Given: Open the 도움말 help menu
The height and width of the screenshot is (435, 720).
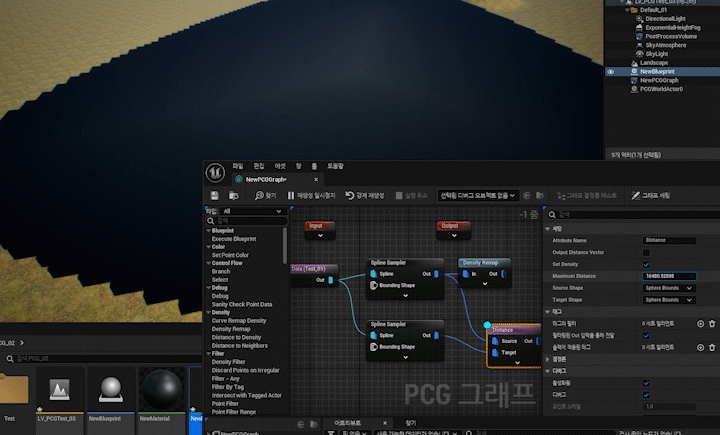Looking at the screenshot, I should [x=335, y=166].
